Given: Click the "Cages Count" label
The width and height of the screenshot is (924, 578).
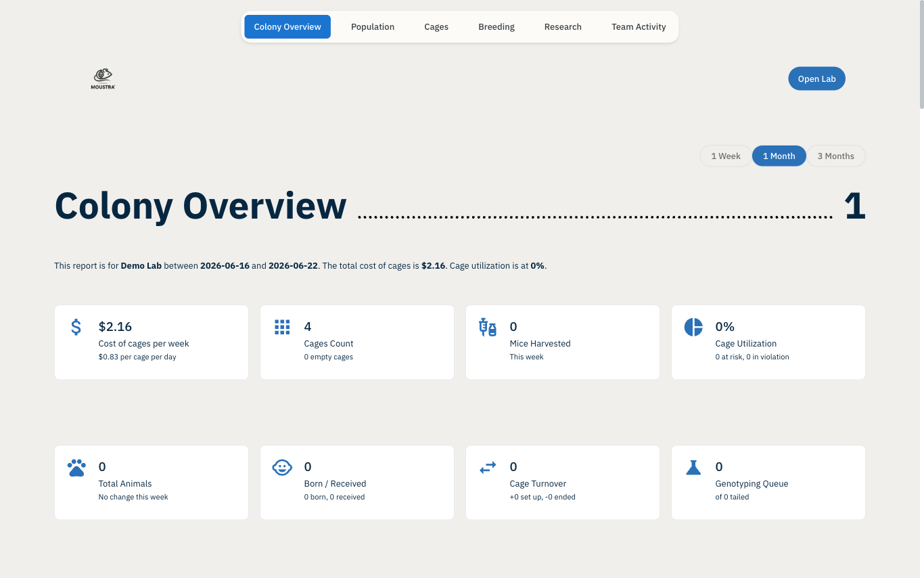Looking at the screenshot, I should [329, 344].
